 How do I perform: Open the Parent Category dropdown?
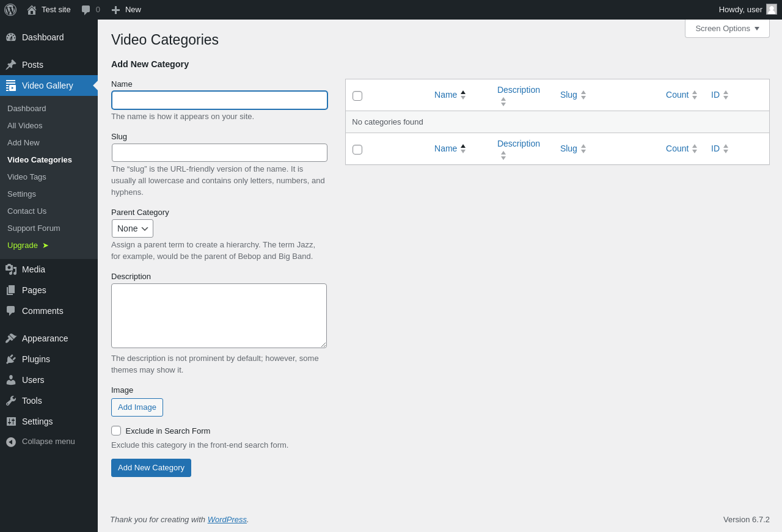(x=133, y=228)
